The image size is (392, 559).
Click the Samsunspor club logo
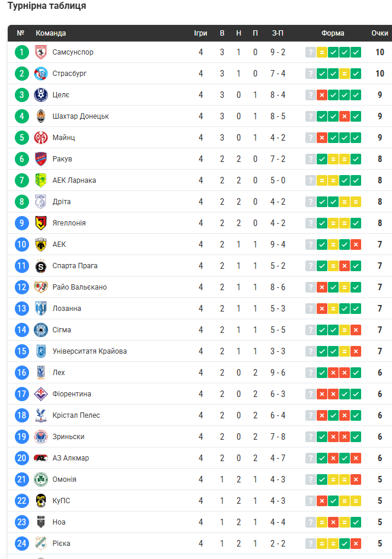(41, 52)
